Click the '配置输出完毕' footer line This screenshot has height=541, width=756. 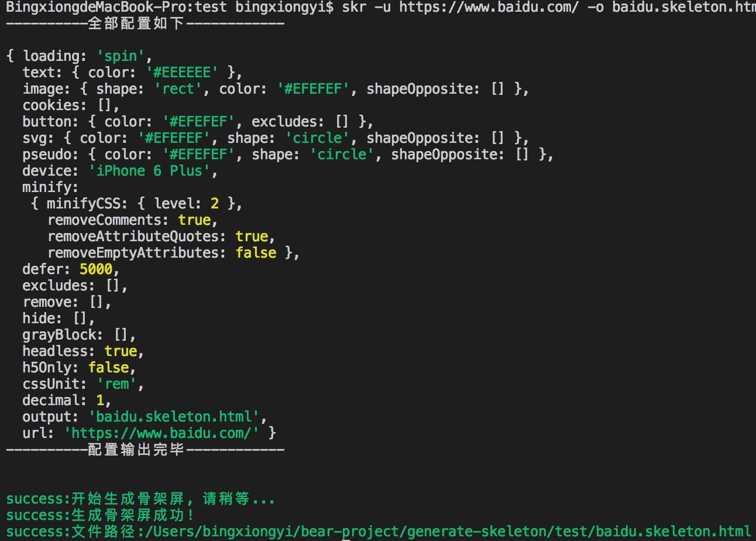[145, 450]
